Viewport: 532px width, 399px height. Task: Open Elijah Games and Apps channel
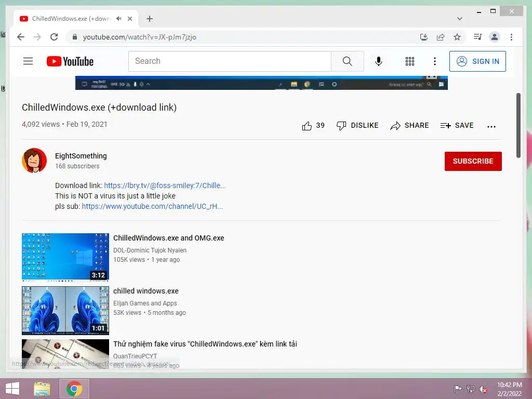pyautogui.click(x=145, y=303)
